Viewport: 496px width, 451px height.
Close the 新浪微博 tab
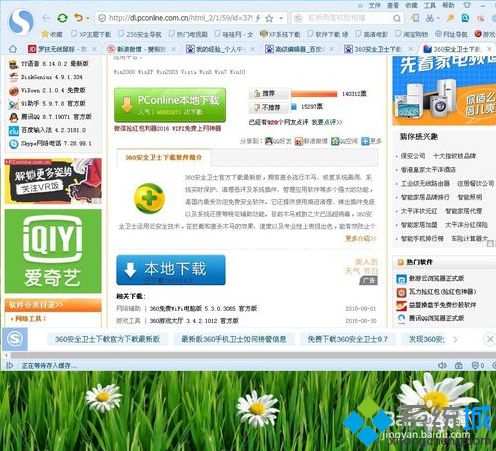click(x=173, y=49)
